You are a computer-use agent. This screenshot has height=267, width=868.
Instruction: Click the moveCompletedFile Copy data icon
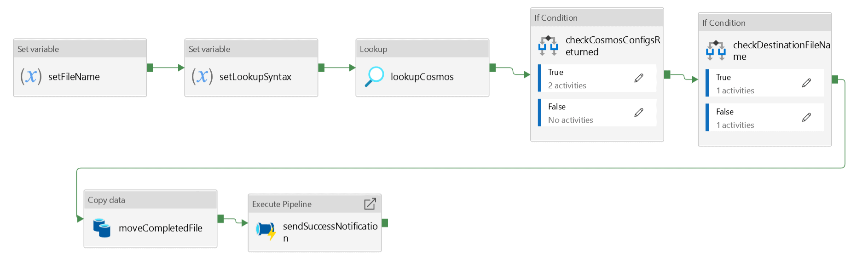click(102, 228)
